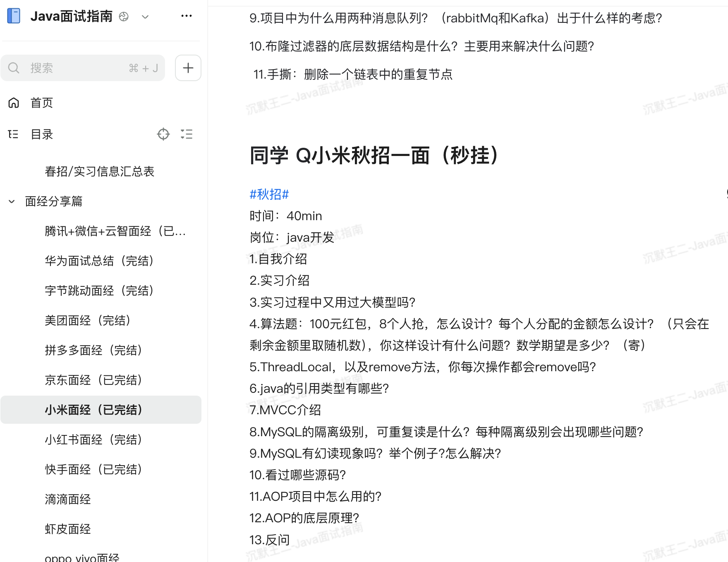The width and height of the screenshot is (728, 562).
Task: Open the dropdown arrow next to Java面试指南
Action: click(x=145, y=17)
